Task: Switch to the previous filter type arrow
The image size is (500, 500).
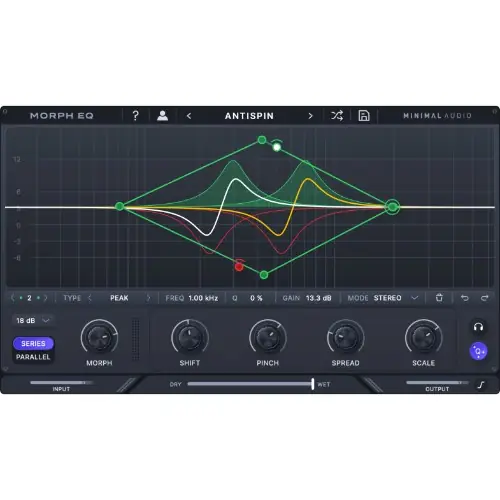Action: tap(90, 298)
